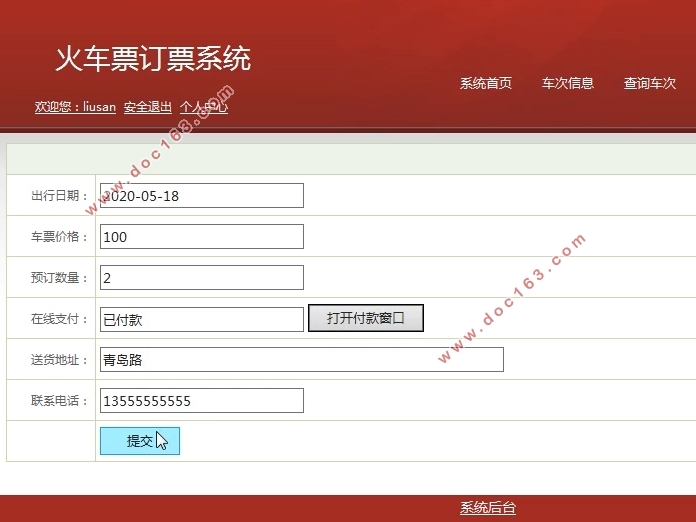The height and width of the screenshot is (522, 696).
Task: Click the 打开付款窗口 button
Action: pos(366,318)
